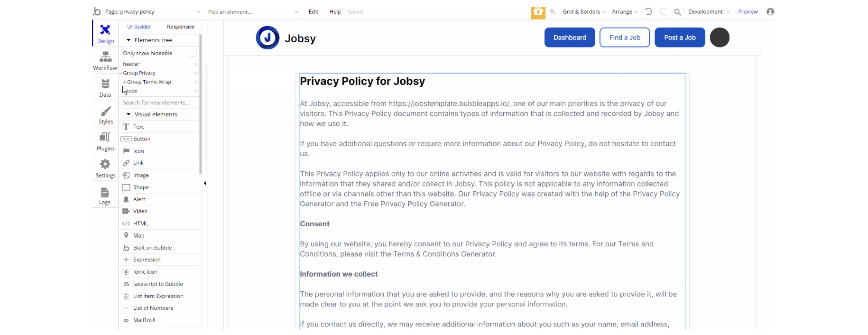Expand the Group Terms Wrap tree item
This screenshot has height=335, width=868.
[125, 82]
